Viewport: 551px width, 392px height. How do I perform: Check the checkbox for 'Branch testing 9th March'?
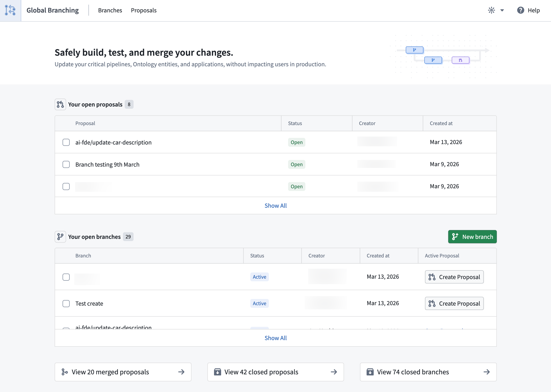66,164
